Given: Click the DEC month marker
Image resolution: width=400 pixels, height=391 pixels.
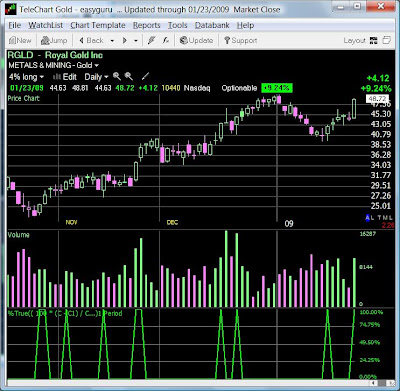Looking at the screenshot, I should 172,222.
